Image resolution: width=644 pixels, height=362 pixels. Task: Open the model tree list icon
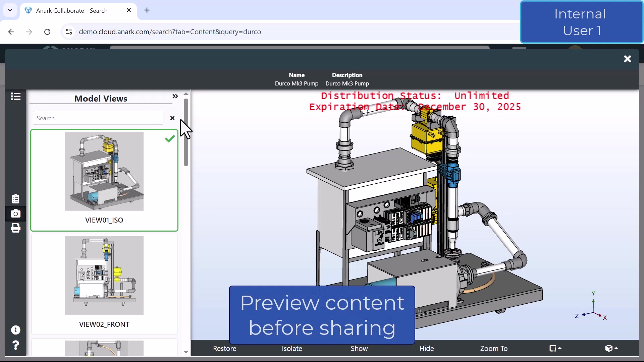15,97
